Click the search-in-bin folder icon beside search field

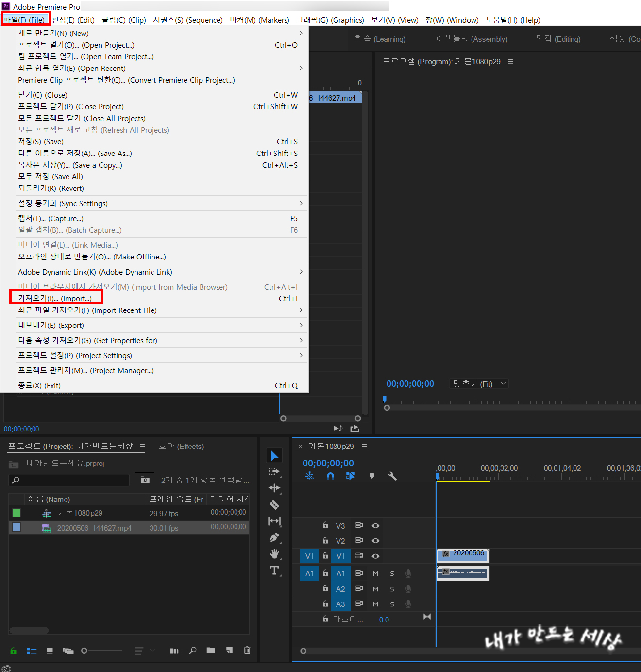[145, 480]
